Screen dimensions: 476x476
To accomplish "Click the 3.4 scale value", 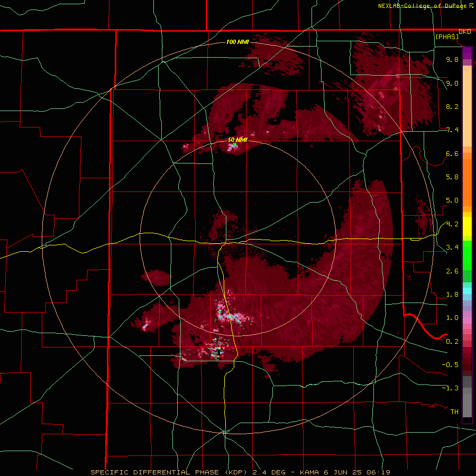I will (452, 248).
